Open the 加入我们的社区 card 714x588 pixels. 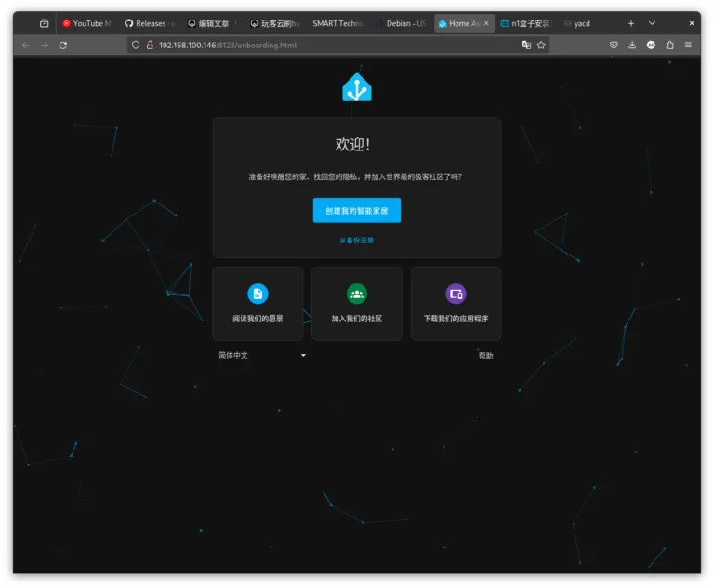[357, 304]
